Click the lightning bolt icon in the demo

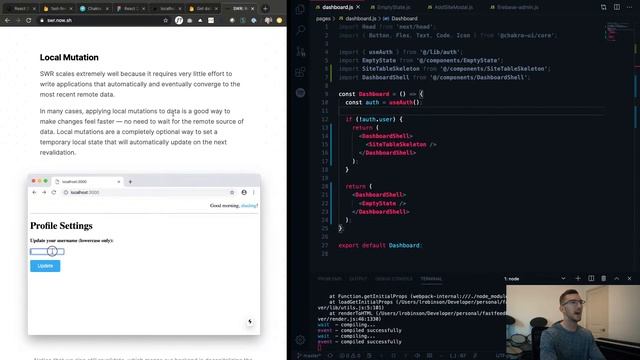tap(250, 322)
